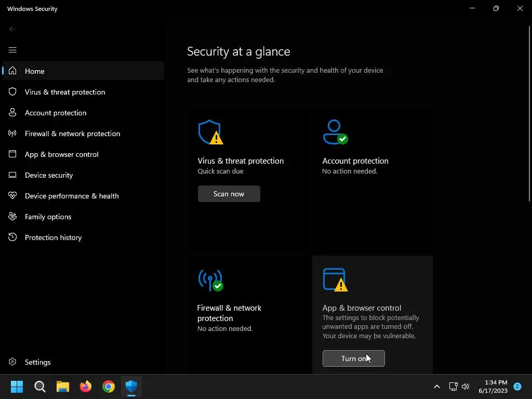Open the Virus & threat protection card title
The image size is (532, 399).
(241, 161)
